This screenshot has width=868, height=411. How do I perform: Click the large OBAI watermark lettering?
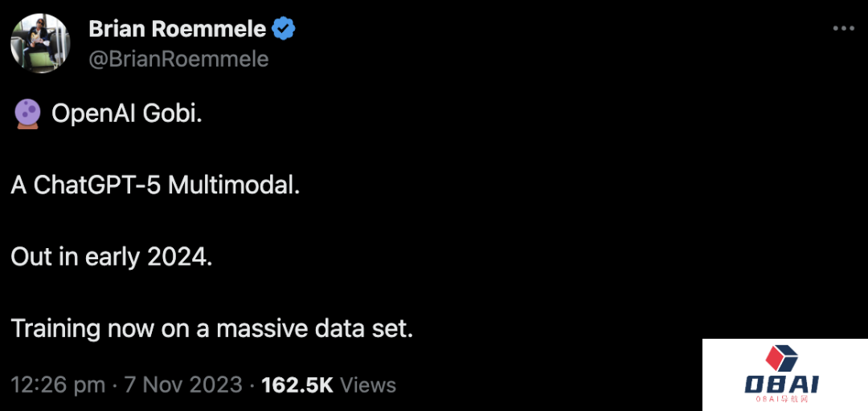[781, 385]
